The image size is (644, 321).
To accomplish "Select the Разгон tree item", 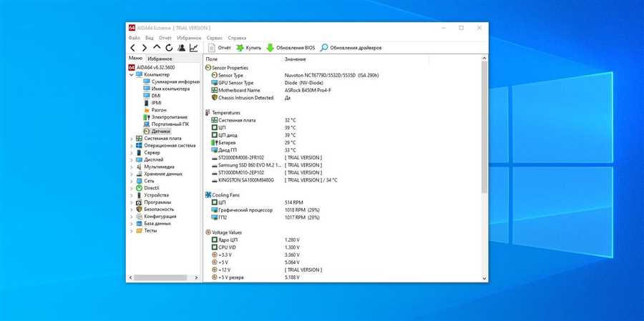I will pyautogui.click(x=155, y=110).
